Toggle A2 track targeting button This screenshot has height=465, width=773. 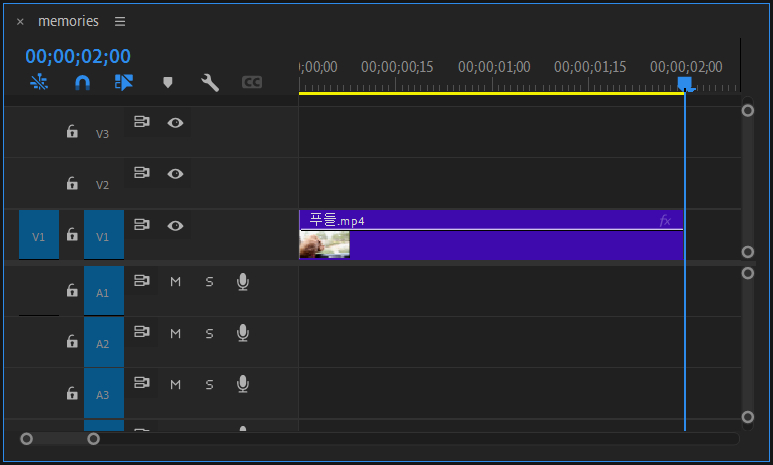click(104, 342)
